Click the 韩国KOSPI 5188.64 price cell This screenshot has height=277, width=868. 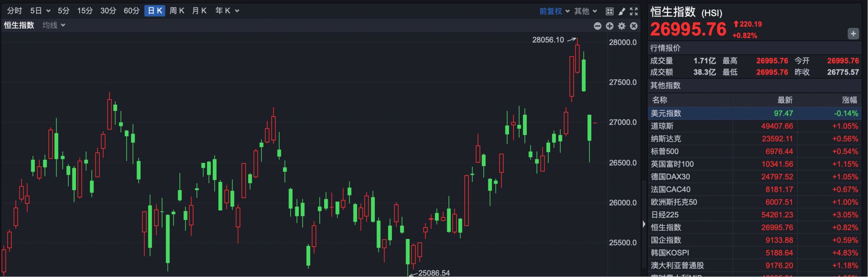pos(779,253)
